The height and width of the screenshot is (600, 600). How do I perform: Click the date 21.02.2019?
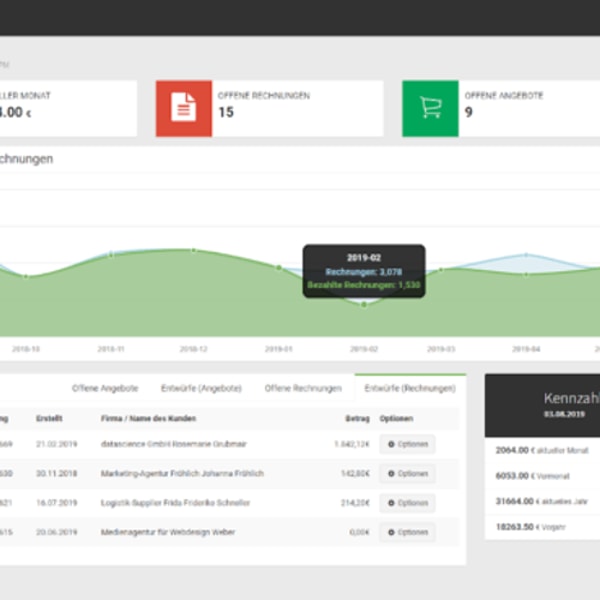[x=57, y=444]
